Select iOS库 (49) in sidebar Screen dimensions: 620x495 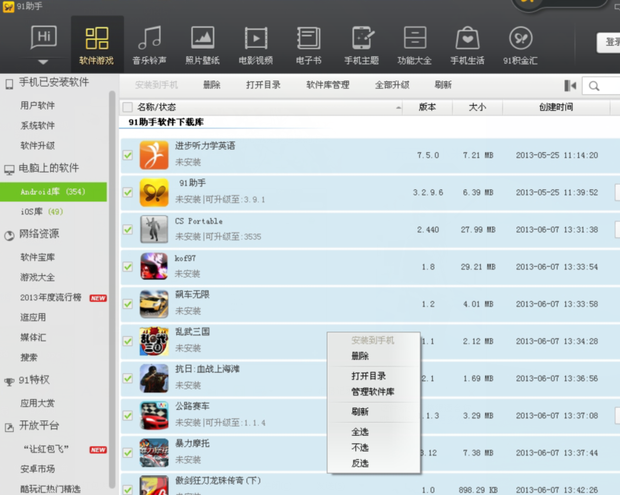coord(42,212)
